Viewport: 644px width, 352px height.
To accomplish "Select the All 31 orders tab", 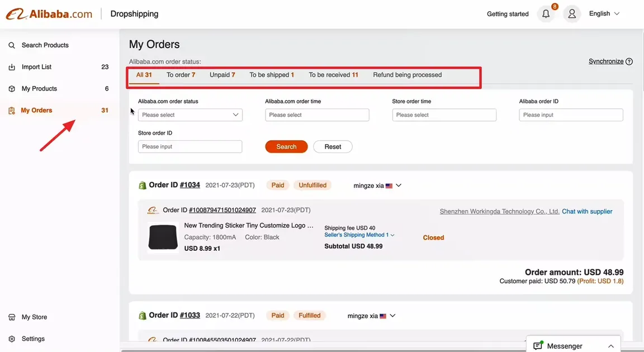I will point(144,75).
